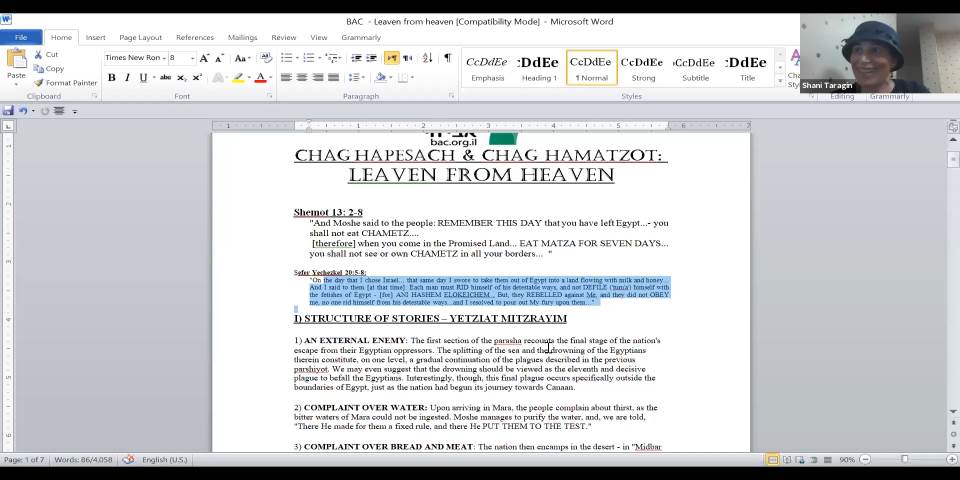The image size is (960, 480).
Task: Toggle show paragraph marks (¶)
Action: 447,58
